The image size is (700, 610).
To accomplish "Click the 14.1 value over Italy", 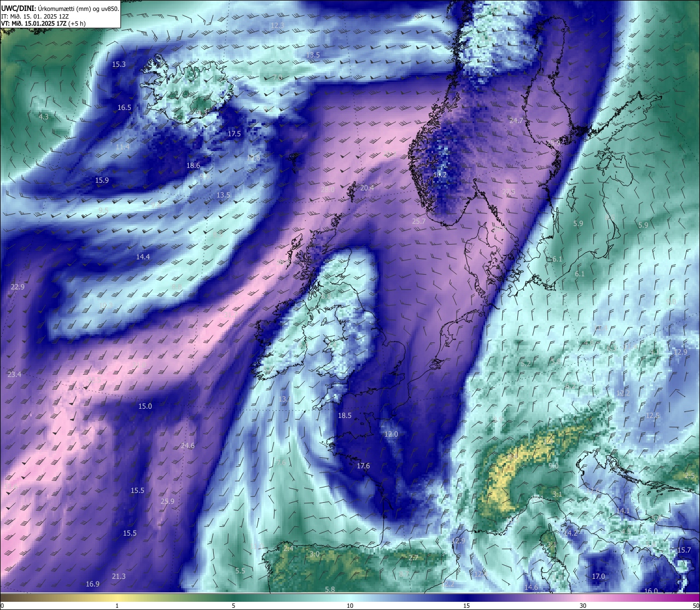I will 623,511.
